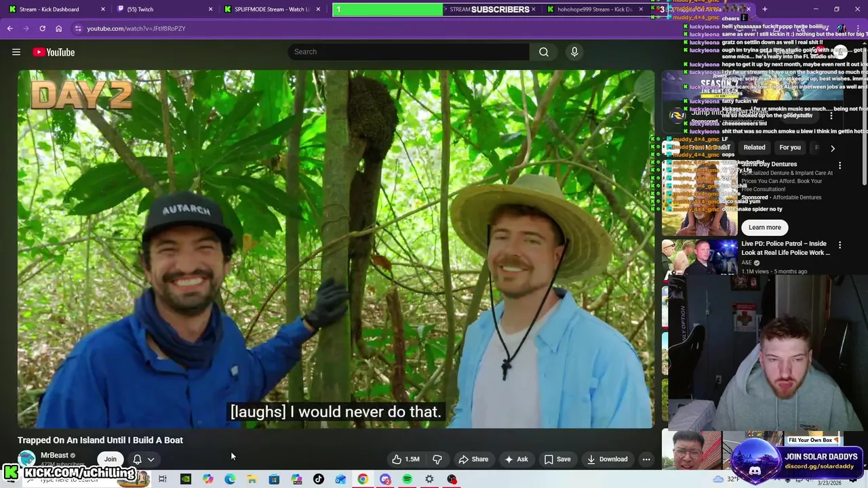The height and width of the screenshot is (488, 868).
Task: Open options for Marvel Rivals ad
Action: pos(831,115)
